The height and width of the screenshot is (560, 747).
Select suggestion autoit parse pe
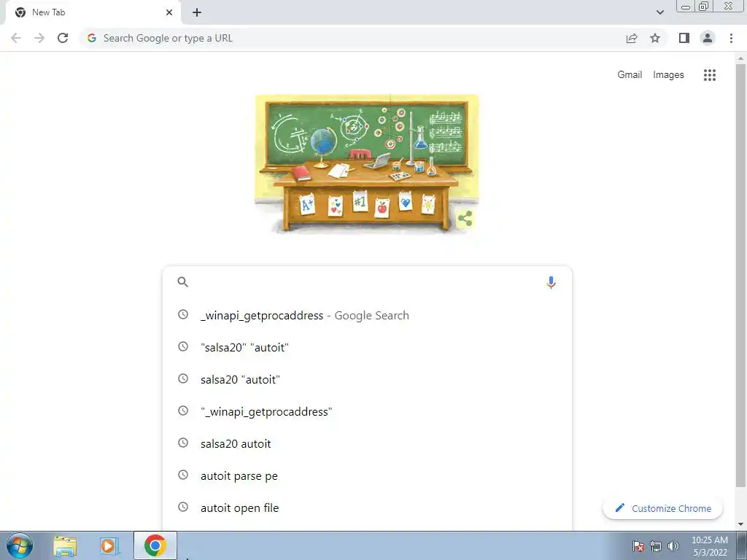[367, 475]
